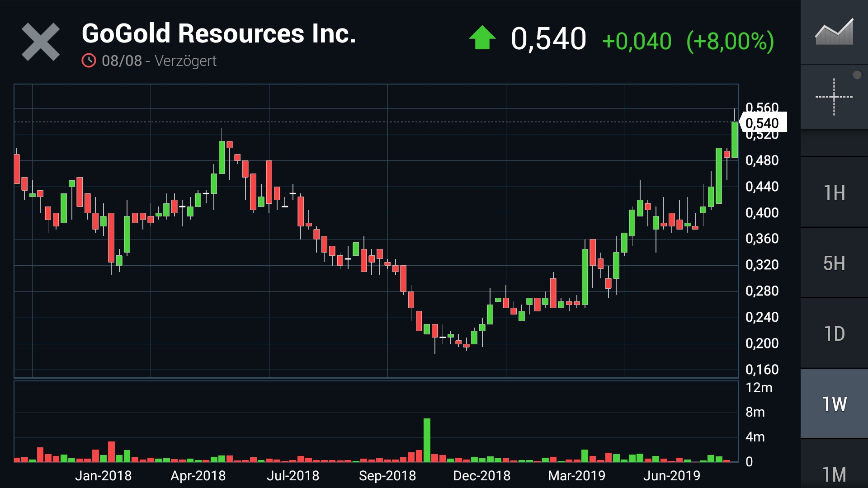Image resolution: width=868 pixels, height=488 pixels.
Task: Tap the 0,160 price axis label
Action: click(762, 370)
